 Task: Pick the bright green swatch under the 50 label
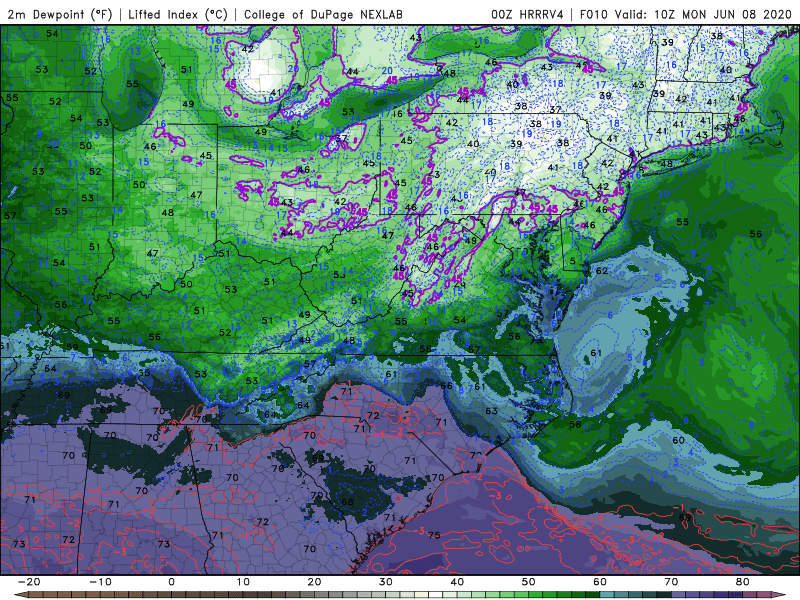(x=535, y=594)
